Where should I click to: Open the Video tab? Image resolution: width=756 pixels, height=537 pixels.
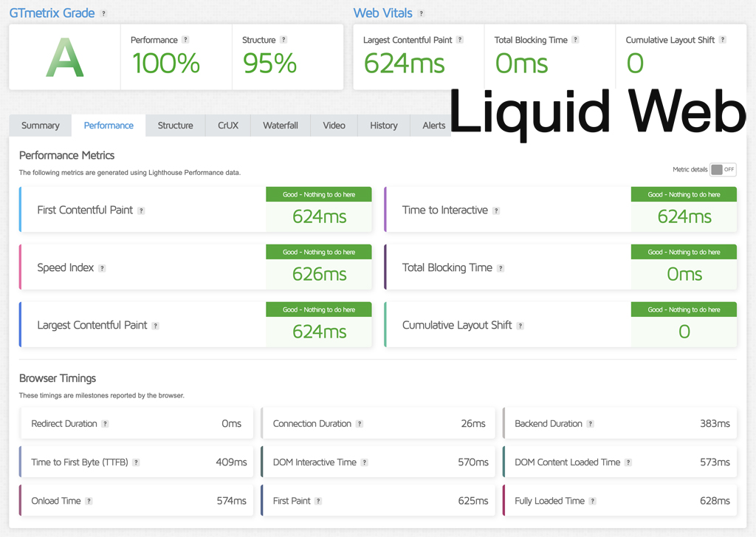tap(334, 126)
